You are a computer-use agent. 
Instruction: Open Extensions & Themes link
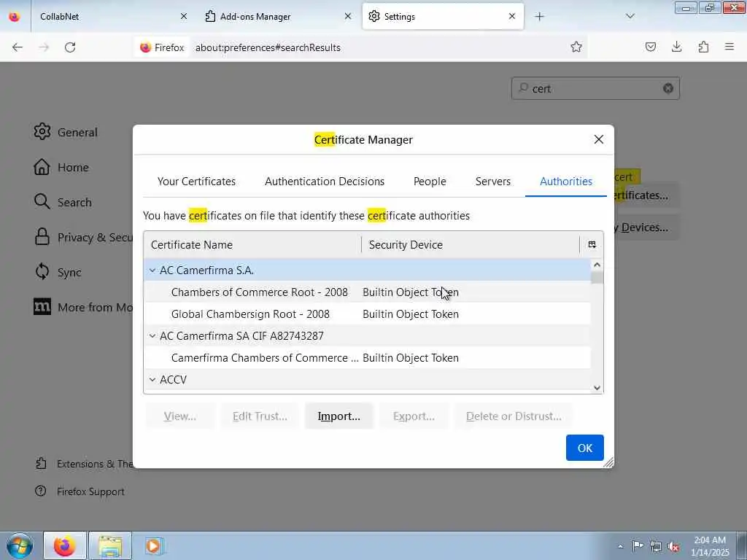click(85, 464)
